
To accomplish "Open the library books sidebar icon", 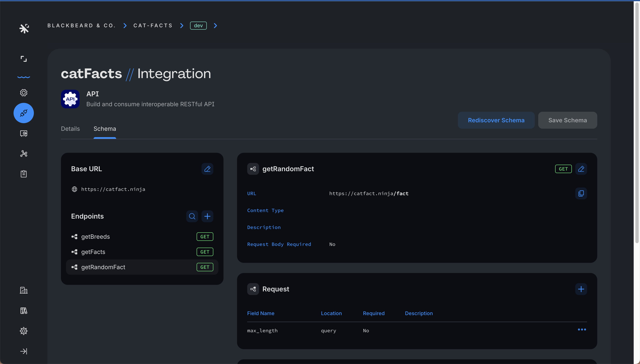I will coord(23,311).
